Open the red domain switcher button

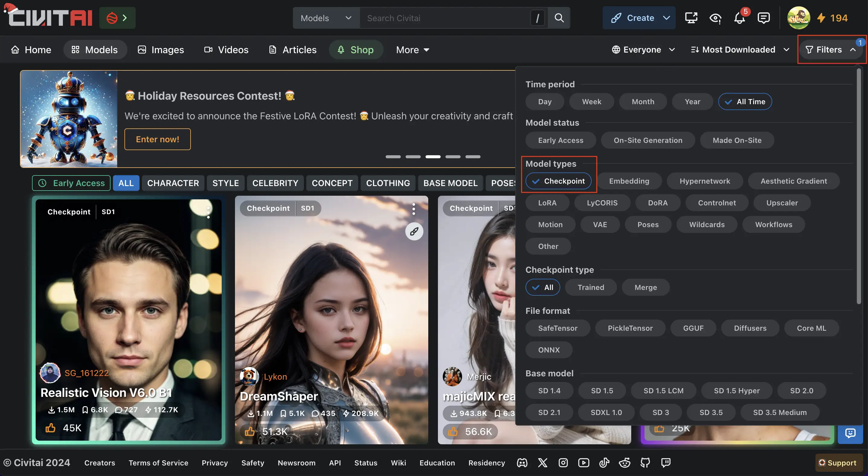point(117,18)
